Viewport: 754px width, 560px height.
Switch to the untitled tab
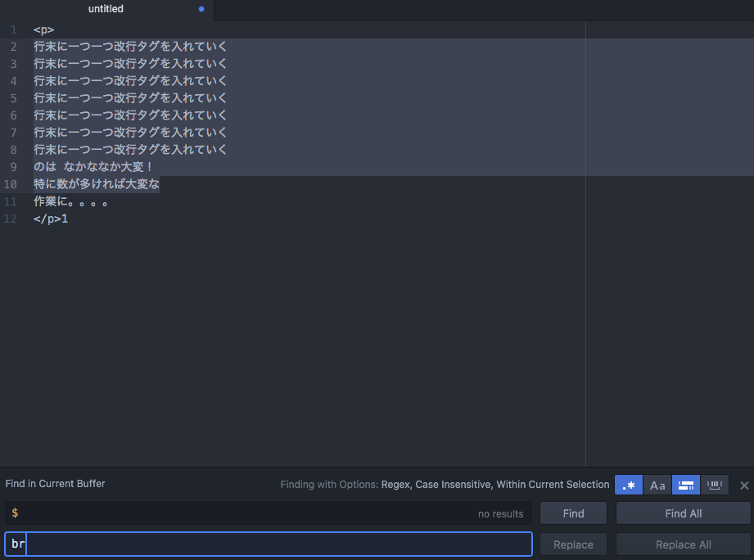106,10
